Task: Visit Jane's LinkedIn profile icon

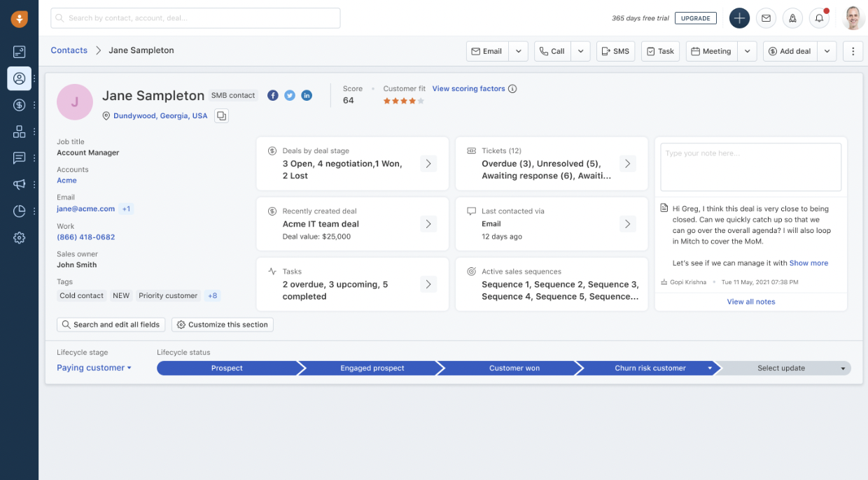Action: pyautogui.click(x=307, y=95)
